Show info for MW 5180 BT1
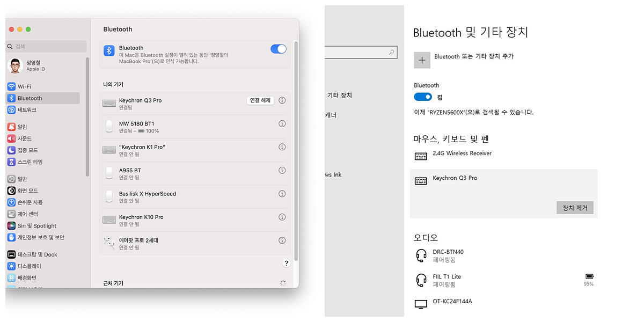The width and height of the screenshot is (644, 322). click(282, 123)
